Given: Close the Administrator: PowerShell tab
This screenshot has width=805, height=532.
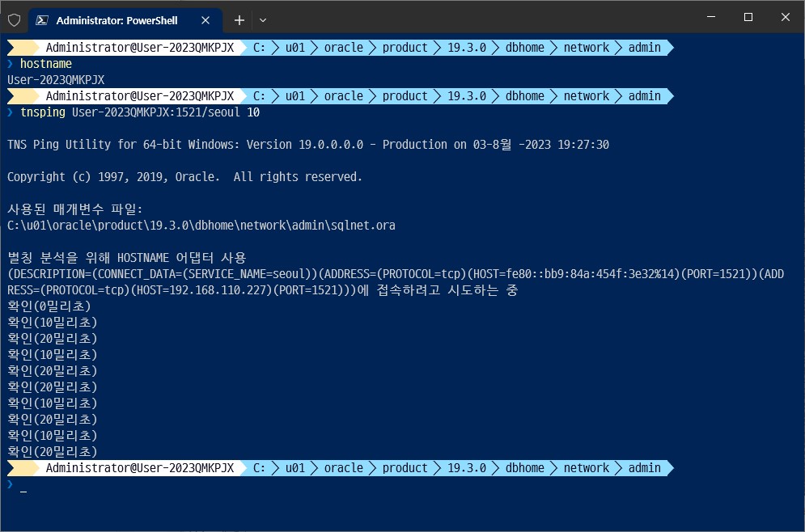Looking at the screenshot, I should (x=205, y=20).
